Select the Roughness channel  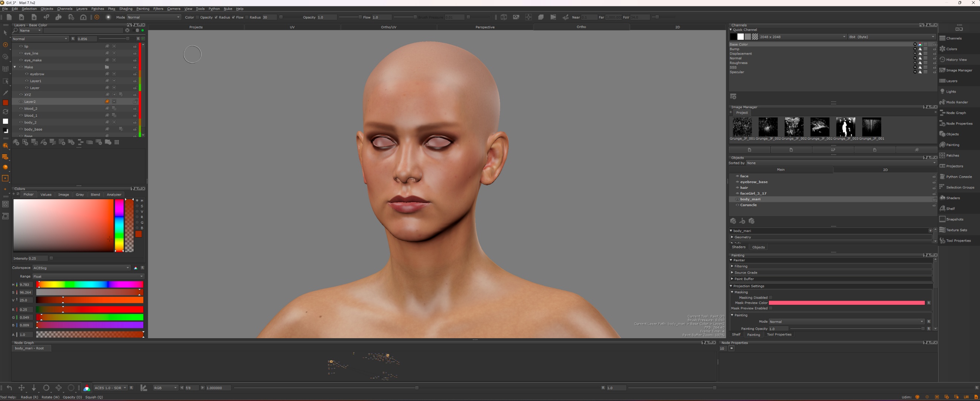[x=738, y=63]
